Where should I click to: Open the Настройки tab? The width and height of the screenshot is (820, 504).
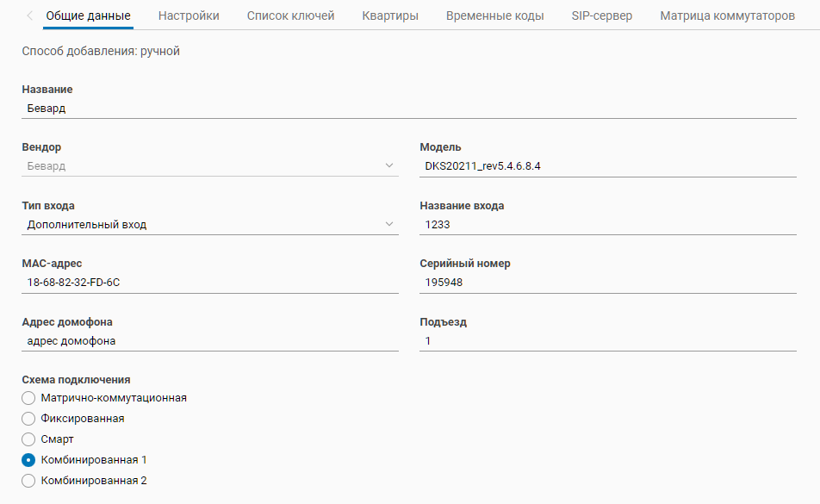coord(189,16)
